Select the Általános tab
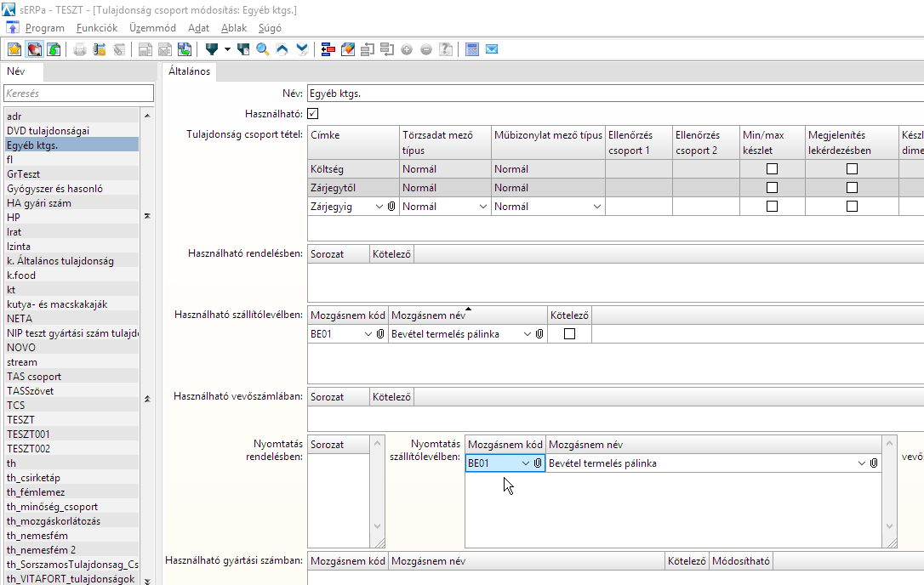Image resolution: width=924 pixels, height=585 pixels. tap(189, 71)
